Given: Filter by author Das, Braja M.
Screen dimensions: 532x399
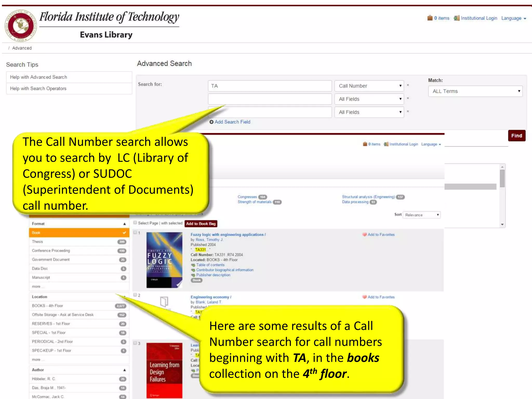Looking at the screenshot, I should [79, 388].
